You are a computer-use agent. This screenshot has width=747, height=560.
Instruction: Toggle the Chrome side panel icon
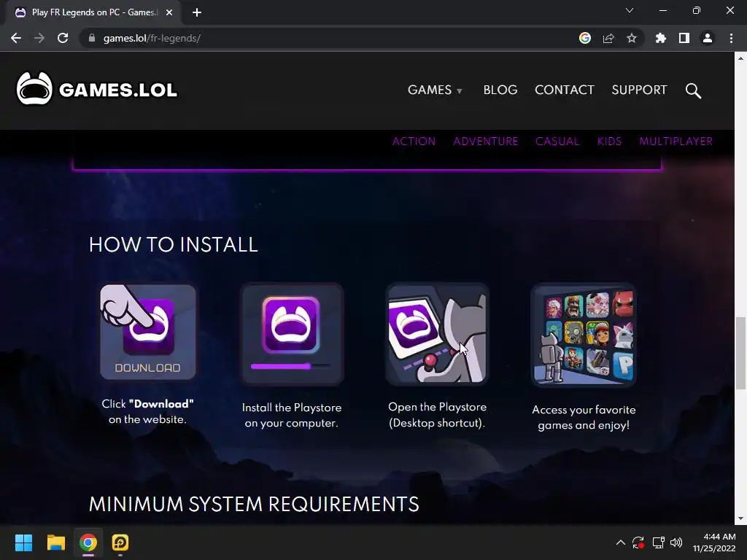(x=684, y=38)
